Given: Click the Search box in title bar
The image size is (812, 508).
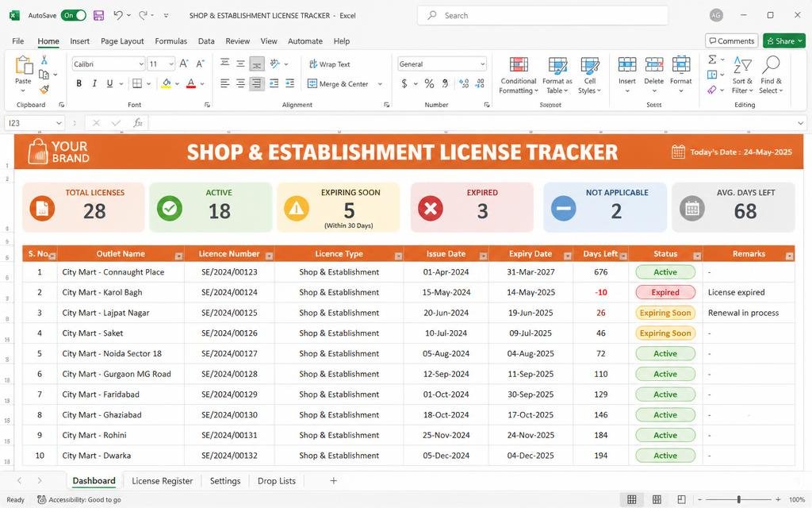Looking at the screenshot, I should coord(542,16).
